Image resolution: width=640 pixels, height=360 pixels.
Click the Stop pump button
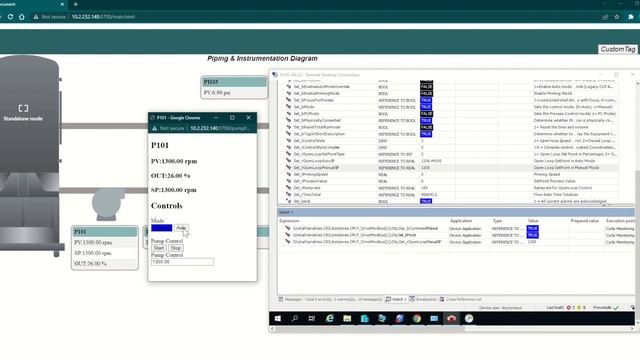176,248
